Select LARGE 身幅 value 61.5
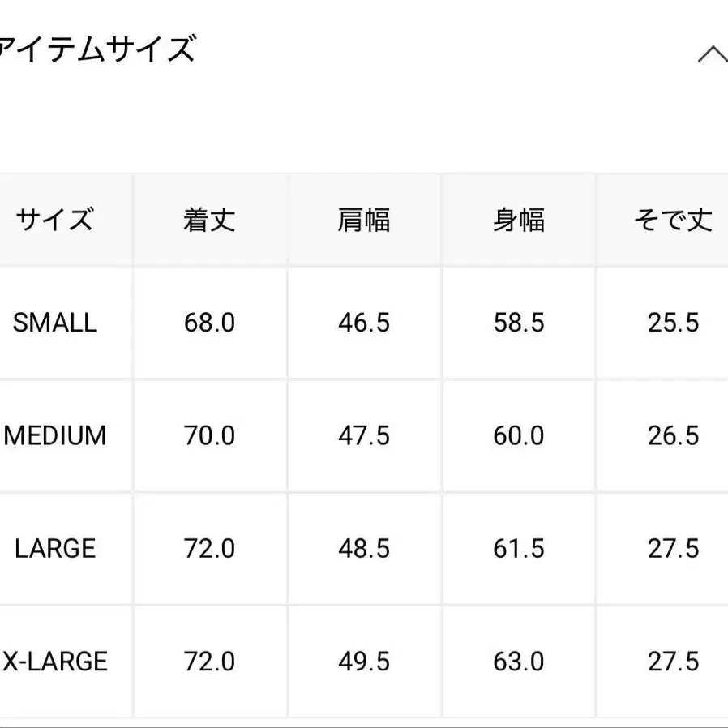This screenshot has width=728, height=728. point(519,548)
